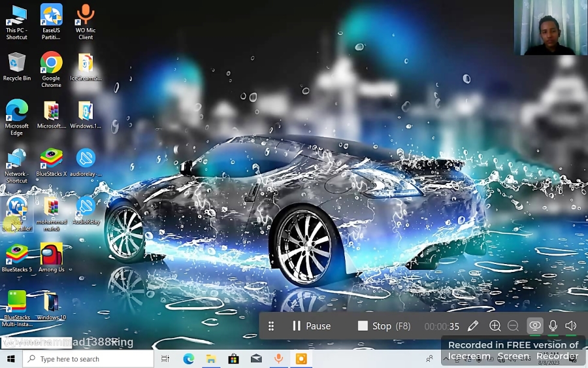Stop the recording with Stop (F8)

pyautogui.click(x=384, y=326)
